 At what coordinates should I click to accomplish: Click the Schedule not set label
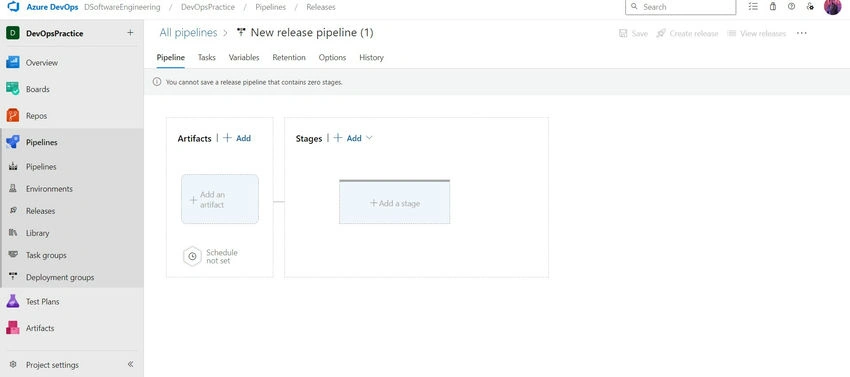[222, 256]
